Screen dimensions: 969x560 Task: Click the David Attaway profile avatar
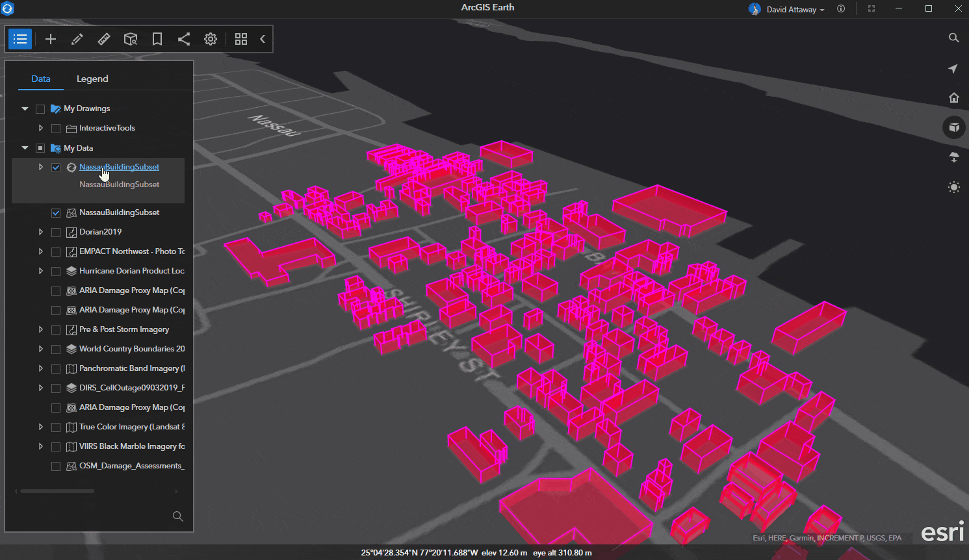[755, 9]
